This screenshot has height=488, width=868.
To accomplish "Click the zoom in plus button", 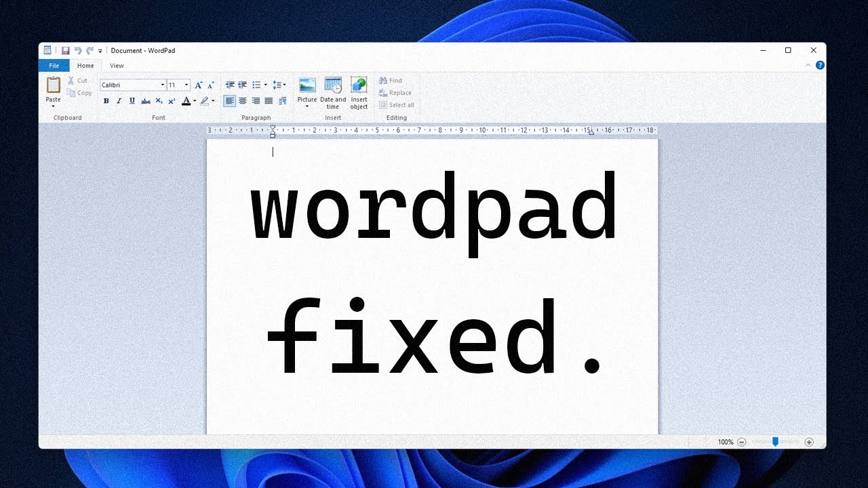I will point(809,442).
